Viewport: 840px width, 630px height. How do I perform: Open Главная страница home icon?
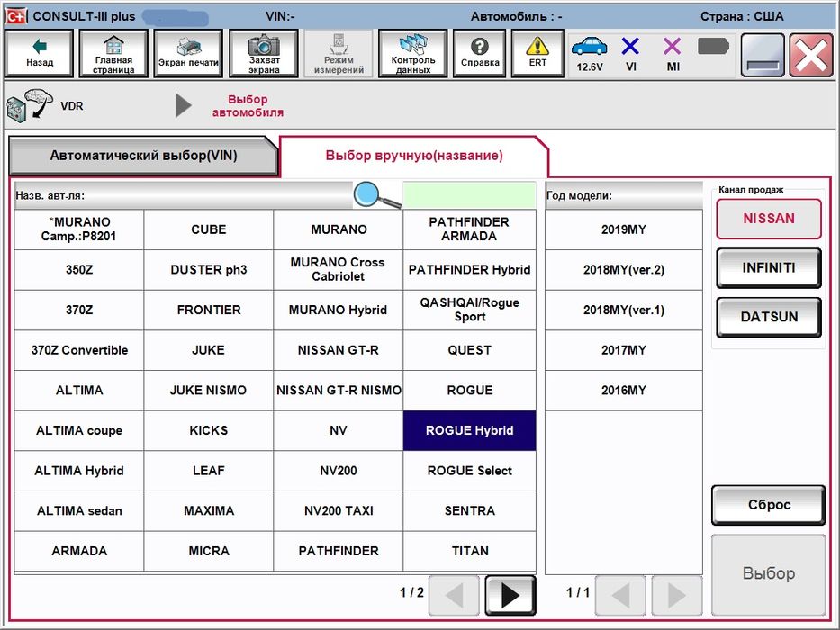(x=113, y=54)
